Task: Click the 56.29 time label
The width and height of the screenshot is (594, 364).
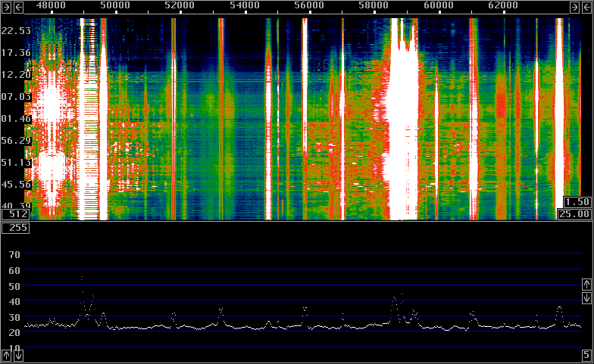Action: coord(16,141)
